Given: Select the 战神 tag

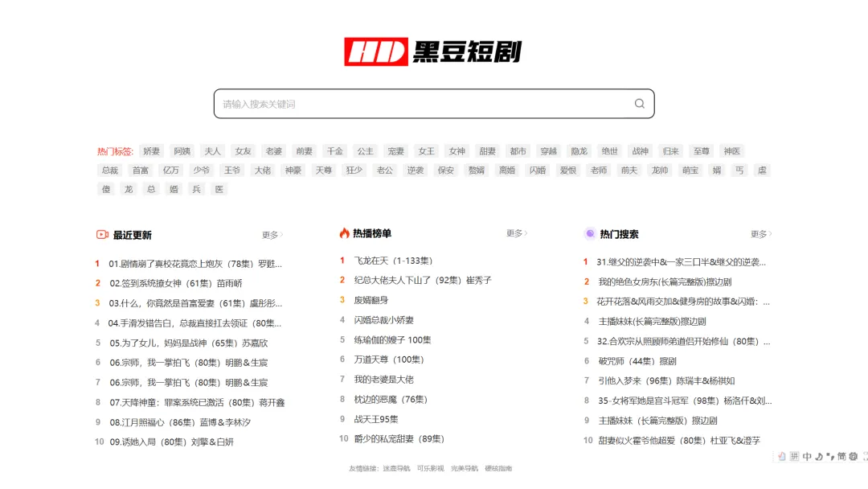Looking at the screenshot, I should (x=640, y=151).
